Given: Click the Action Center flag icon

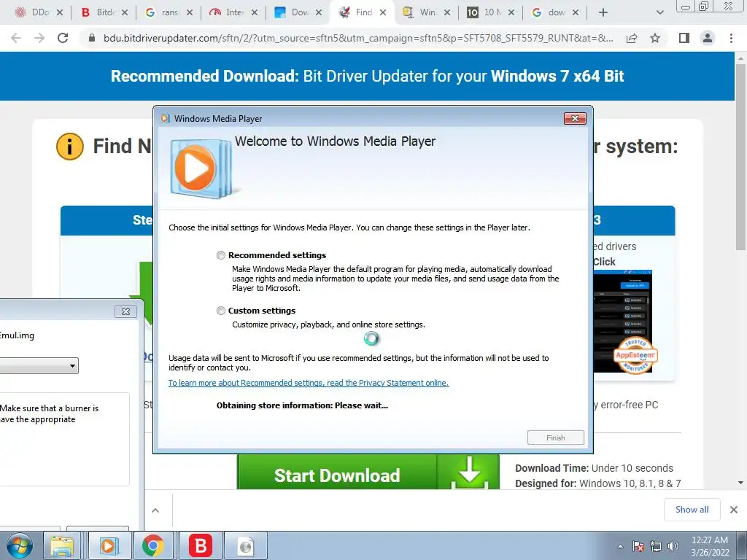Looking at the screenshot, I should pyautogui.click(x=638, y=546).
